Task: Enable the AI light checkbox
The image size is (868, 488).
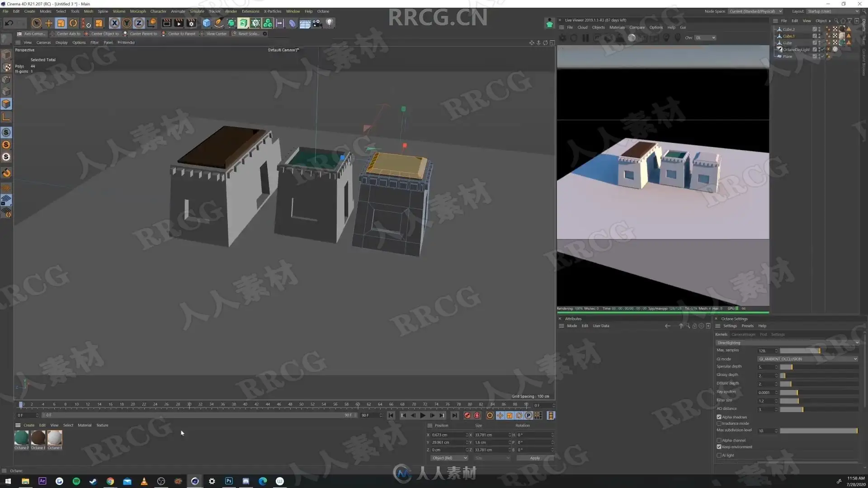Action: click(719, 455)
